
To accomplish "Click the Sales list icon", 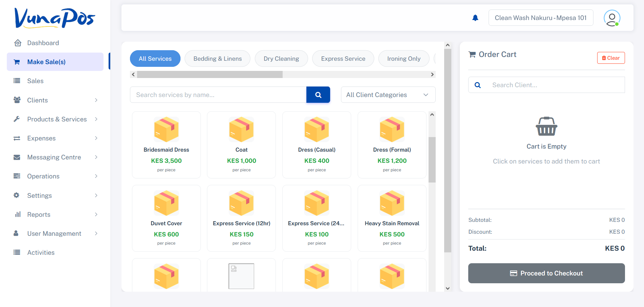I will pyautogui.click(x=17, y=81).
